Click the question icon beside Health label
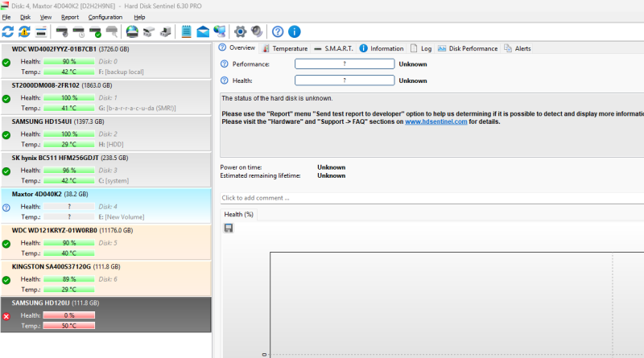This screenshot has width=644, height=358. click(225, 80)
